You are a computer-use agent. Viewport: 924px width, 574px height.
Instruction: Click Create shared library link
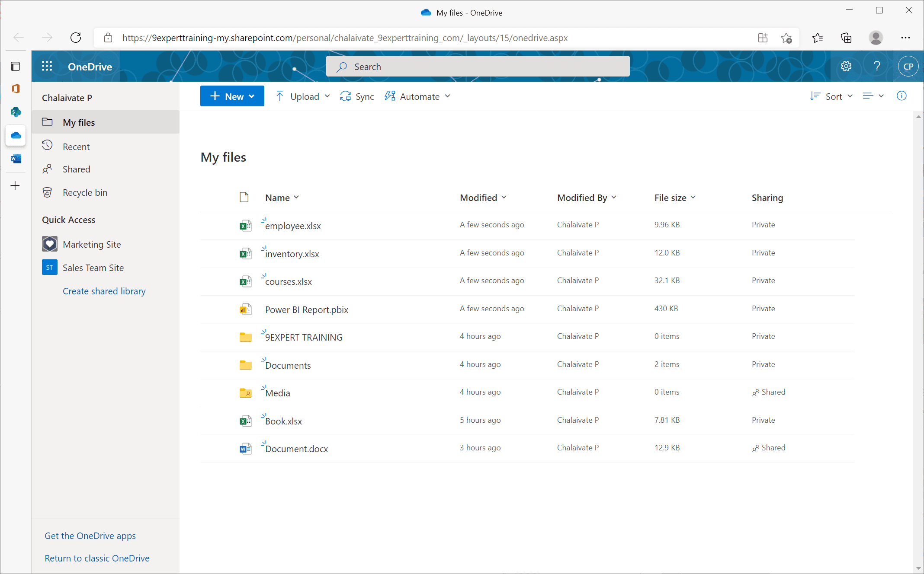click(104, 291)
